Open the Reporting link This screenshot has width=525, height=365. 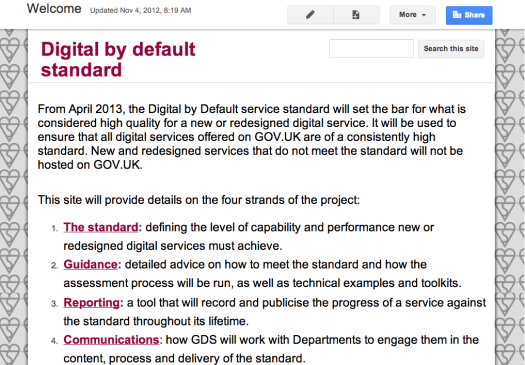(91, 302)
